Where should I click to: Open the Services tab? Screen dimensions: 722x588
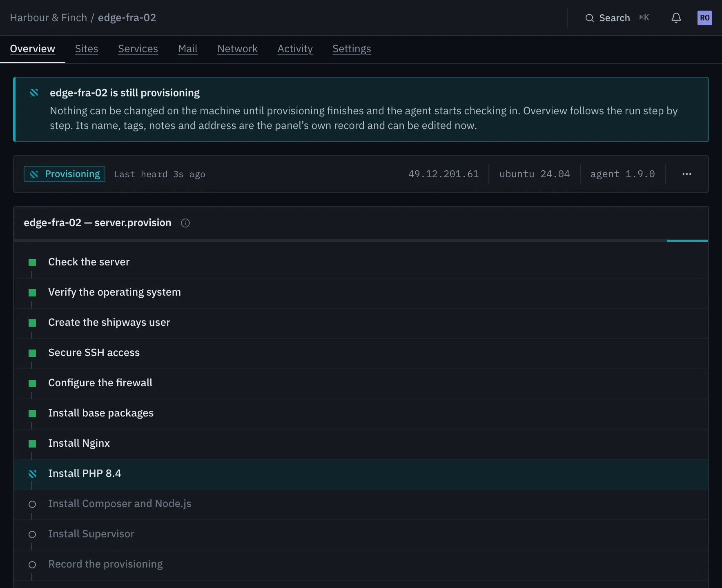tap(138, 49)
